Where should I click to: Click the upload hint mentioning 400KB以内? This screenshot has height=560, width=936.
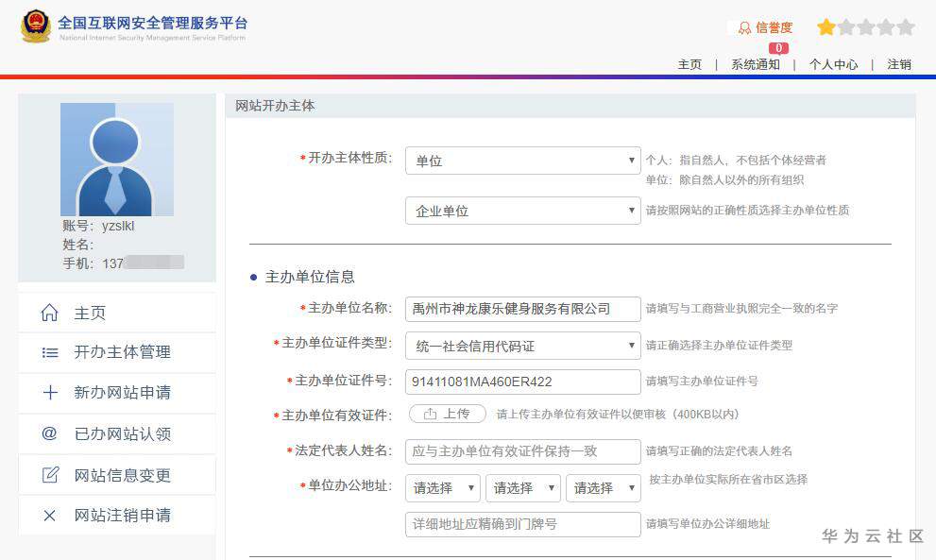pyautogui.click(x=618, y=415)
